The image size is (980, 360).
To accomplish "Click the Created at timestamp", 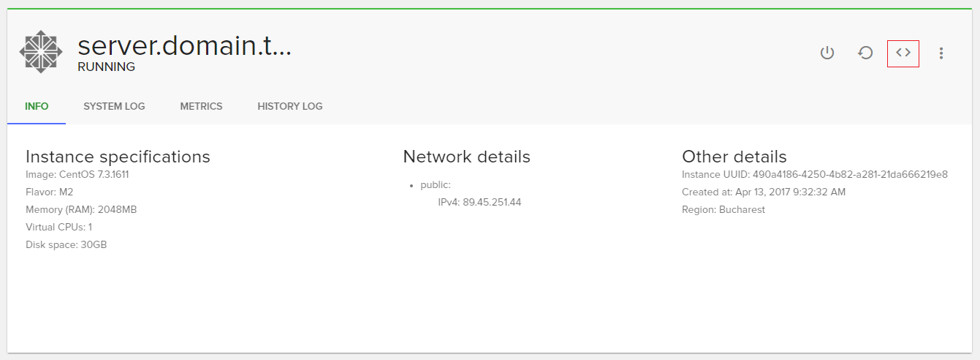I will pos(765,192).
